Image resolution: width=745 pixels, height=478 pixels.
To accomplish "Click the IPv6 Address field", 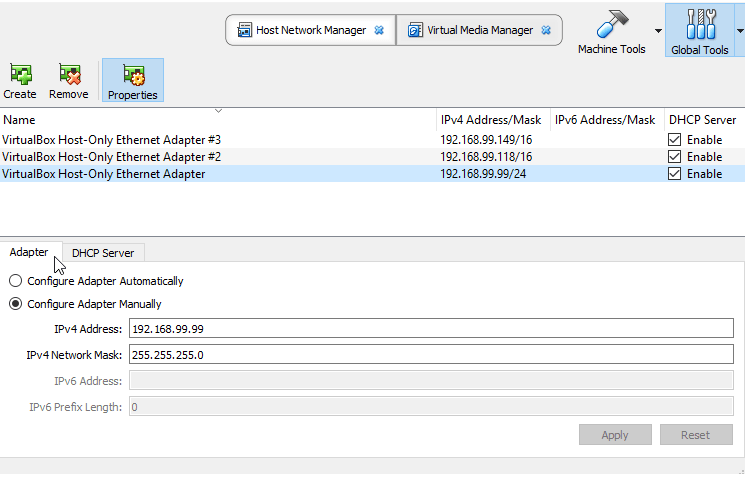I will tap(431, 381).
